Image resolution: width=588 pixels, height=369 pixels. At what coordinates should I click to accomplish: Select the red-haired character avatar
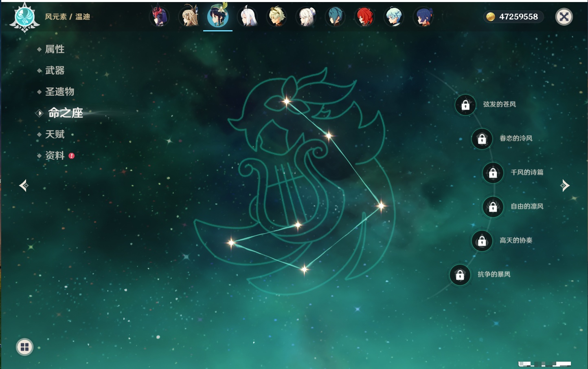tap(365, 17)
